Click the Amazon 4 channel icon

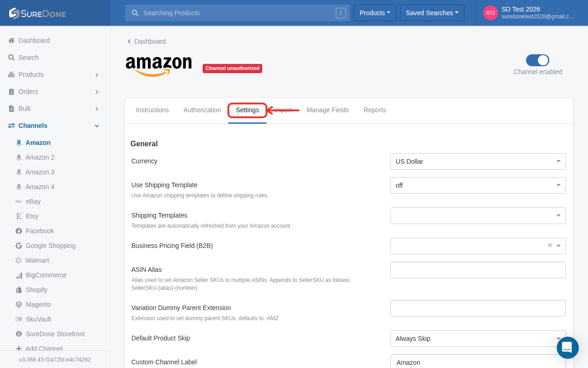[19, 187]
